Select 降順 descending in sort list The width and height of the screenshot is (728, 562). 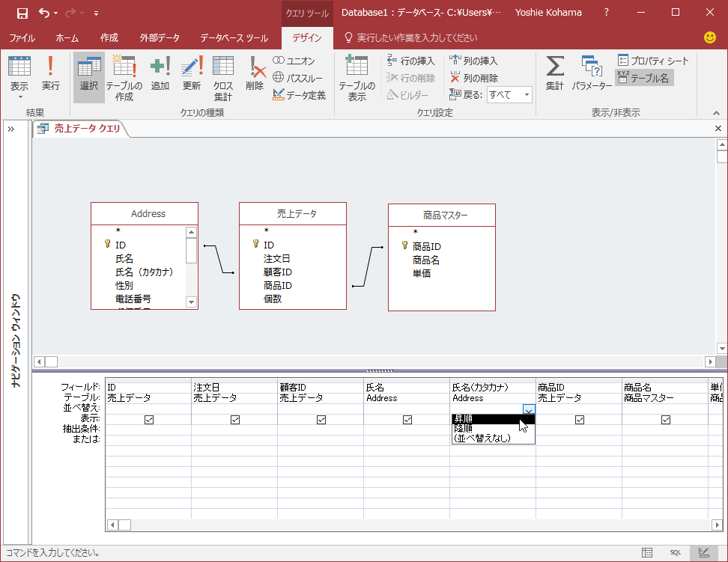493,428
